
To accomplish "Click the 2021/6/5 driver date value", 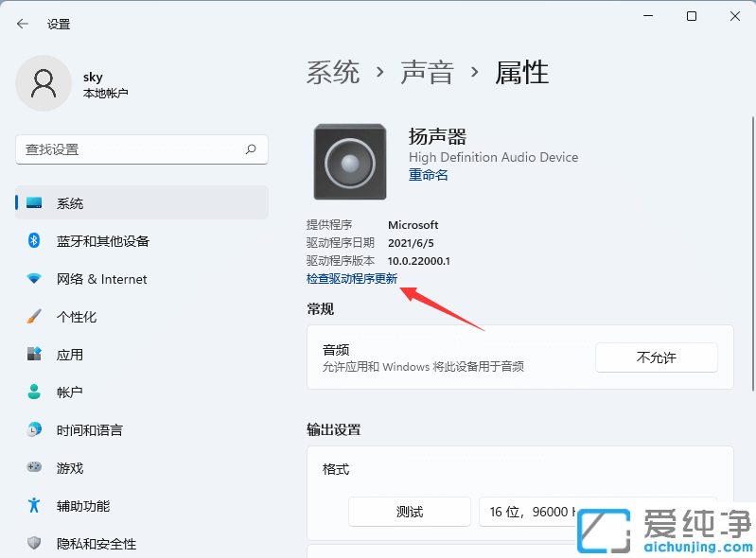I will (x=411, y=243).
